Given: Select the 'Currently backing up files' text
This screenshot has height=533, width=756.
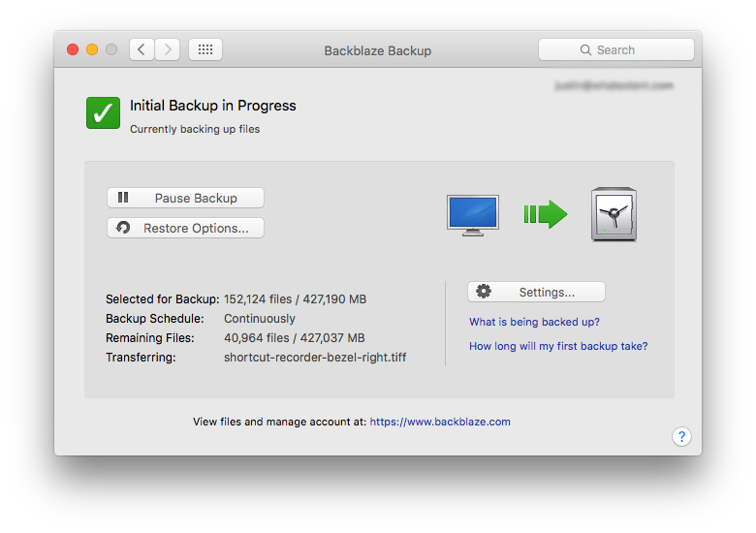Looking at the screenshot, I should [x=195, y=129].
